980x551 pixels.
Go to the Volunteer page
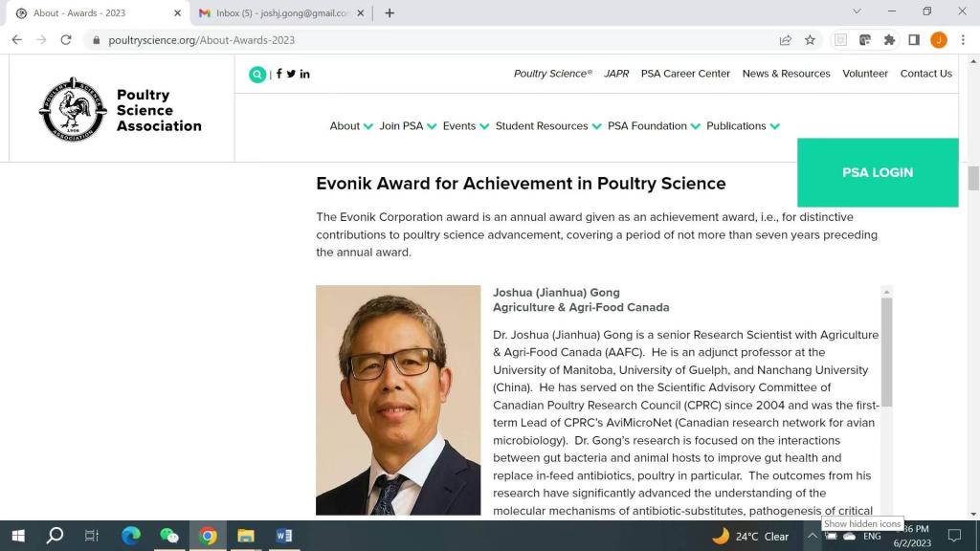click(865, 74)
